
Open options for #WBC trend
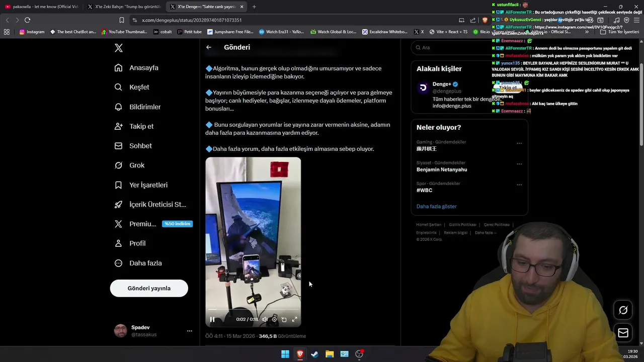(519, 185)
